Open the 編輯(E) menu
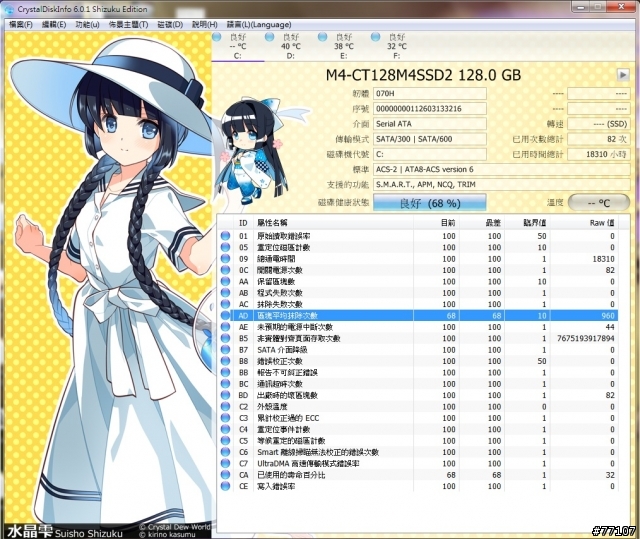The image size is (640, 539). (x=54, y=24)
